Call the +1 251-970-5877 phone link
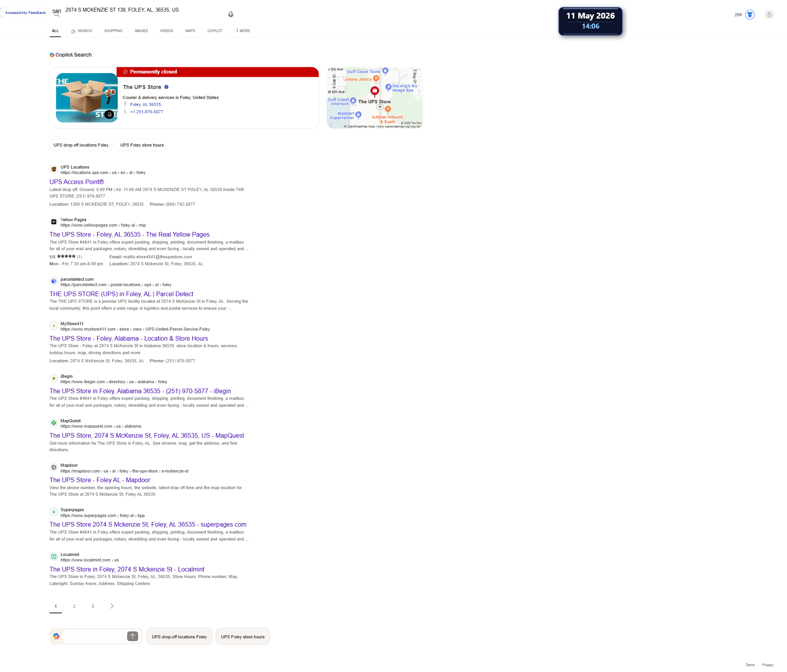 [x=147, y=112]
